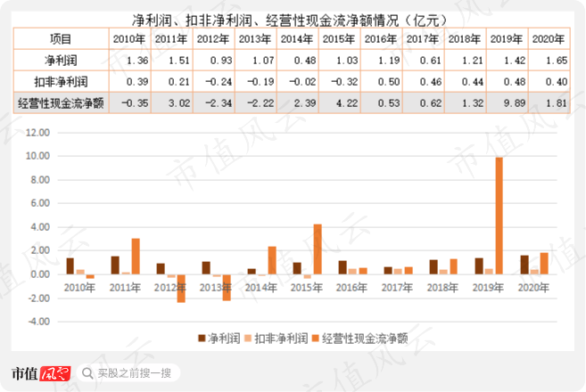Screen dimensions: 586x392
Task: Click the x-axis label 2020年 in chart
Action: pos(533,288)
